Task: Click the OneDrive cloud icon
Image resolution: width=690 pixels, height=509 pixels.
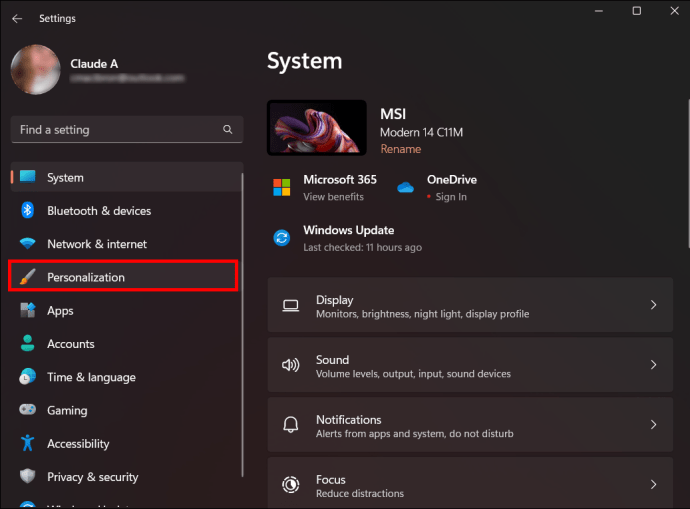Action: pos(405,188)
